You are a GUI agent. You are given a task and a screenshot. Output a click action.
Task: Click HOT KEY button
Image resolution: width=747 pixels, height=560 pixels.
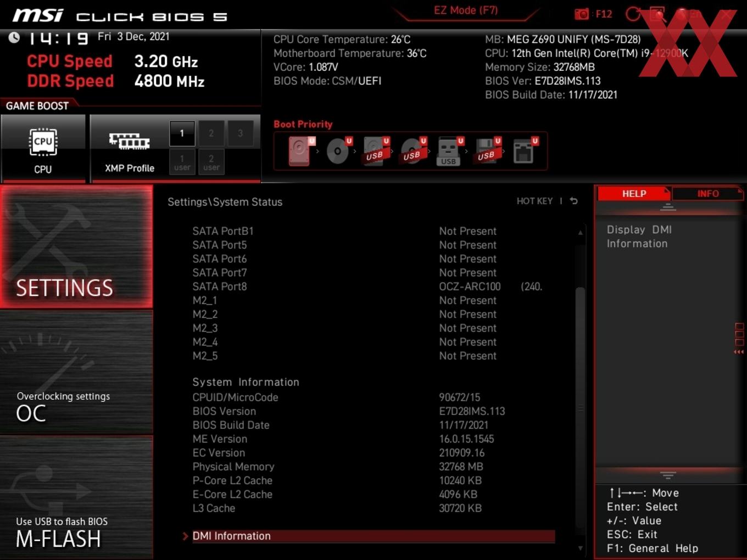coord(534,201)
